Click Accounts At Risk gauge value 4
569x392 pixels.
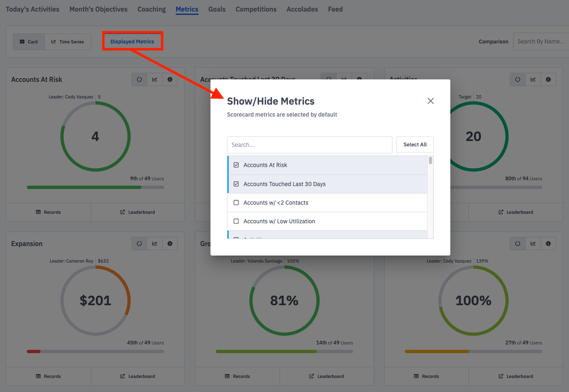pyautogui.click(x=95, y=136)
